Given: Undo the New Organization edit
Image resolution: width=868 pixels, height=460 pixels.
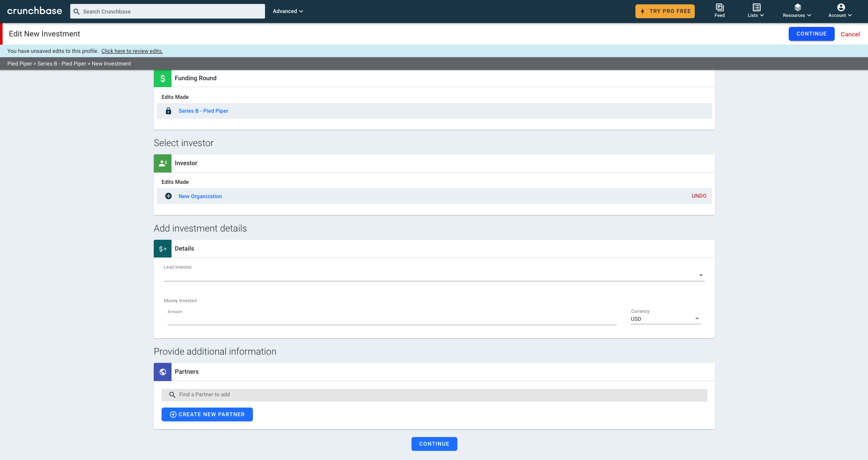Looking at the screenshot, I should click(699, 196).
